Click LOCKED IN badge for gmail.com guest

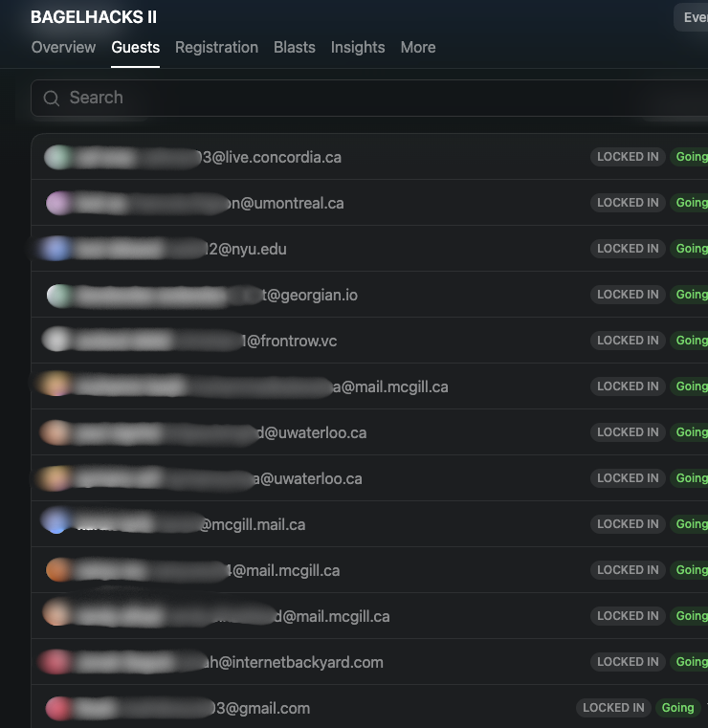[613, 708]
